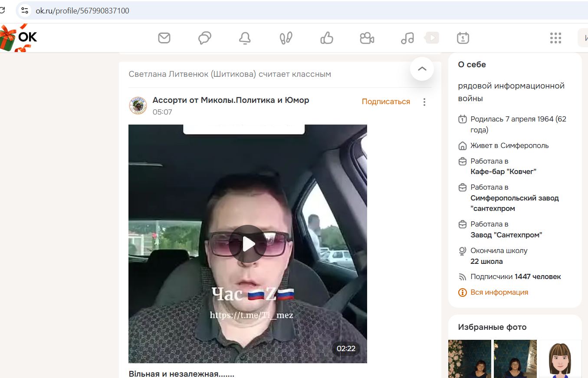
Task: Click Подписчики 1447 человек
Action: point(516,276)
